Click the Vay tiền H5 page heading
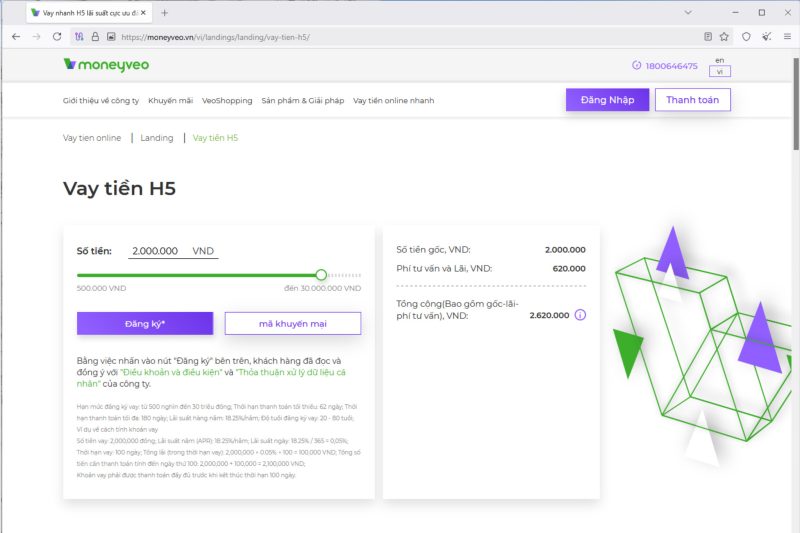 click(119, 188)
